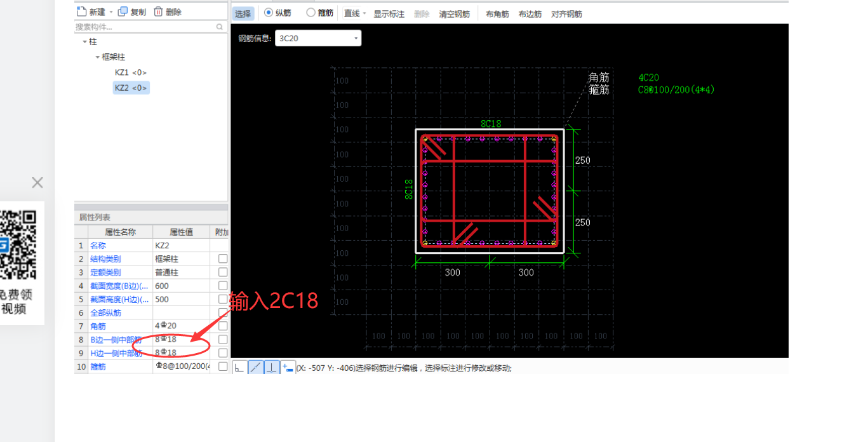
Task: Click 显示标注 in the toolbar
Action: (389, 14)
